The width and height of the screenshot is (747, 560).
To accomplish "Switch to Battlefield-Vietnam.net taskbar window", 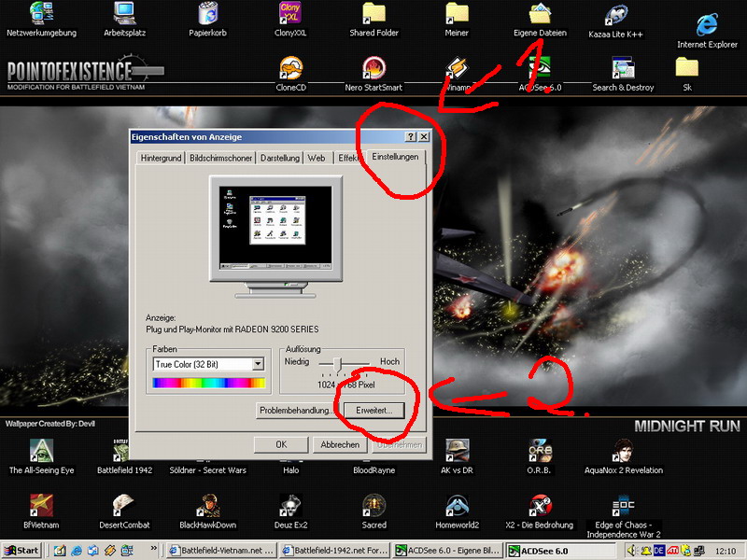I will pyautogui.click(x=221, y=551).
